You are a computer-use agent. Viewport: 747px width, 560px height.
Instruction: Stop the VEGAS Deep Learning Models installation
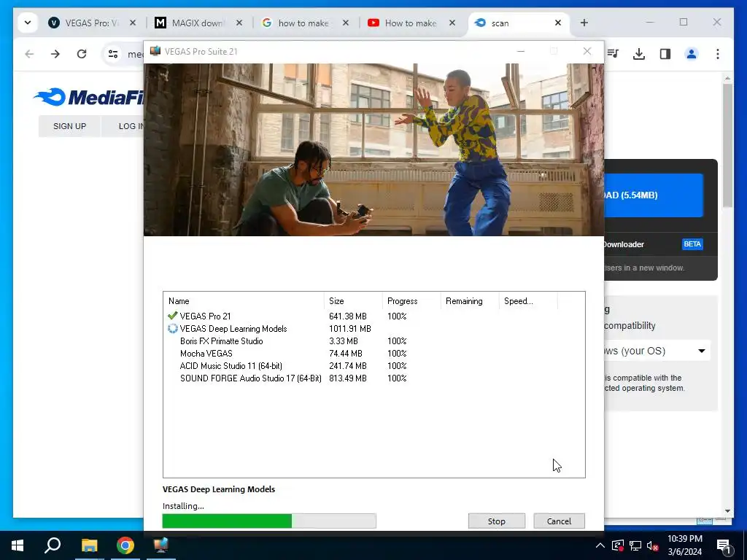click(496, 521)
